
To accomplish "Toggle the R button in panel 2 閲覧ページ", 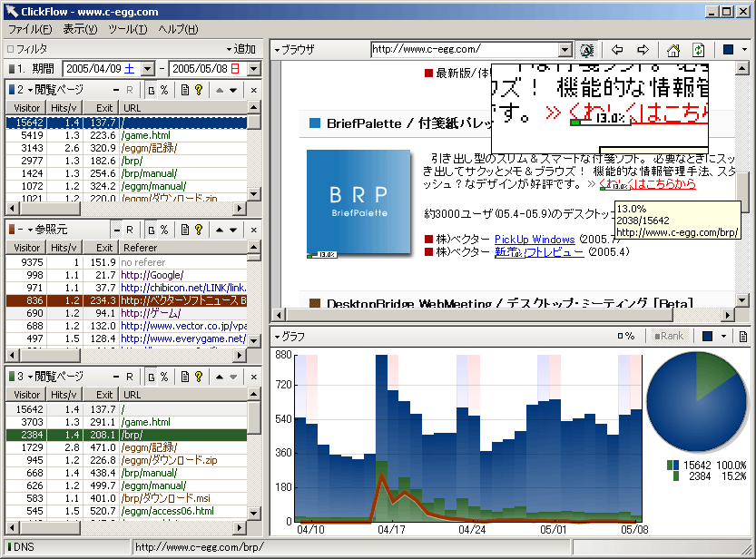I will [x=130, y=90].
